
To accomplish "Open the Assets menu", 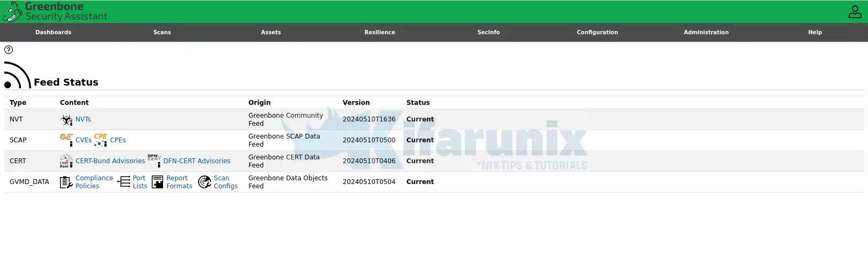I will point(271,32).
